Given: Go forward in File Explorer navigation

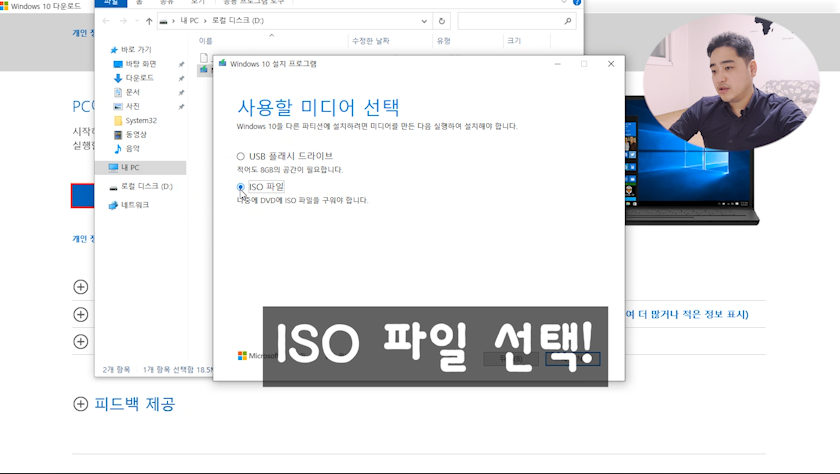Looking at the screenshot, I should pos(123,21).
